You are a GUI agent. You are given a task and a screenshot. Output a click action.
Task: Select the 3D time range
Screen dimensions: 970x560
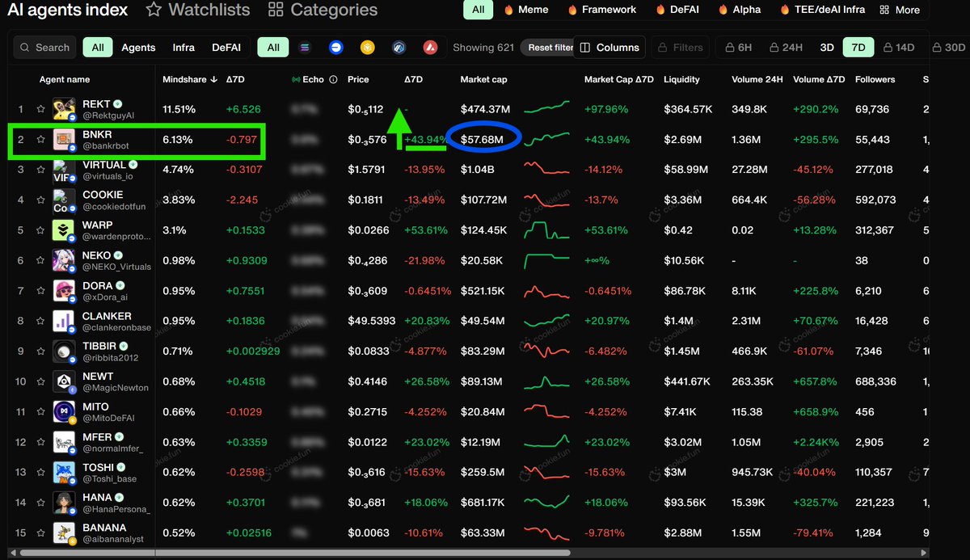(x=827, y=47)
